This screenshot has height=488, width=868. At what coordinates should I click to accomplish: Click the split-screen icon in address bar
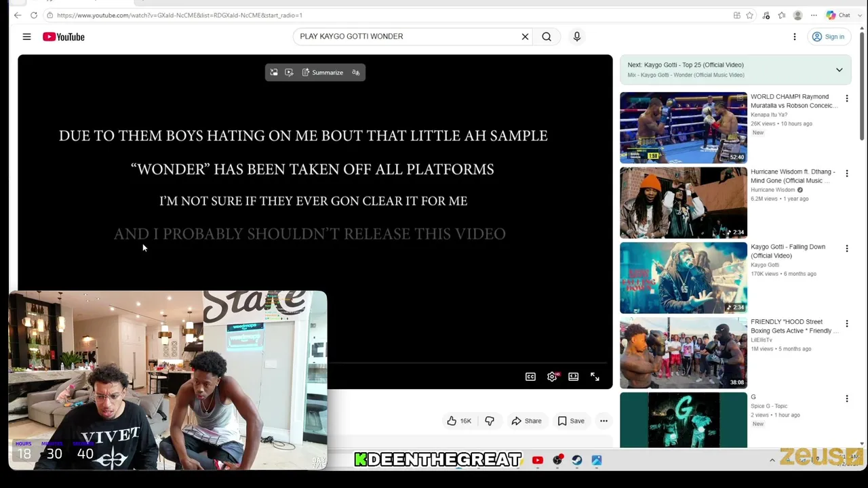pos(736,15)
